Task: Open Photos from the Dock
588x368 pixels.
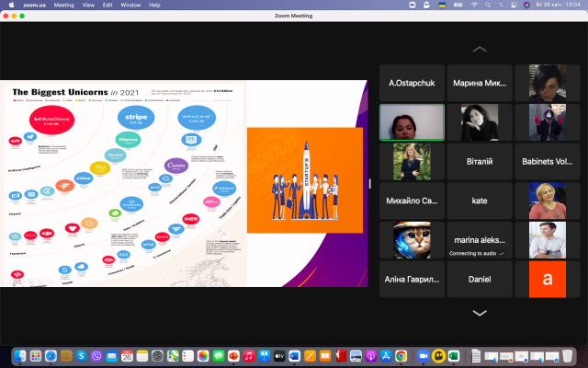Action: [203, 355]
